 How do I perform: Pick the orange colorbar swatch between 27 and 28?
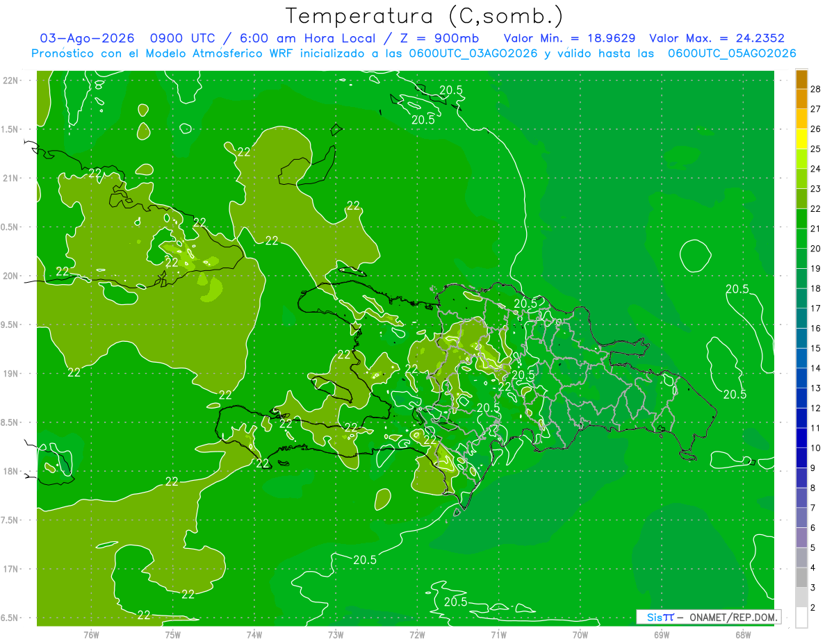(801, 99)
